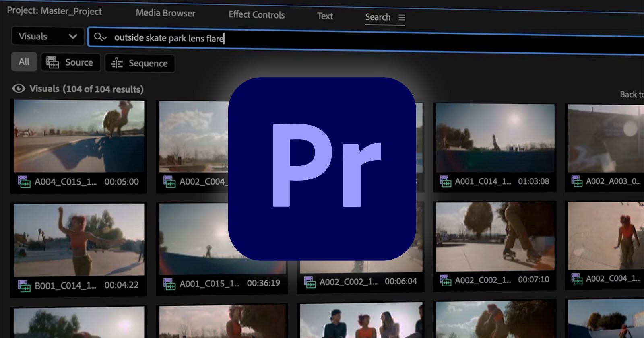Select the Search tab

point(378,17)
